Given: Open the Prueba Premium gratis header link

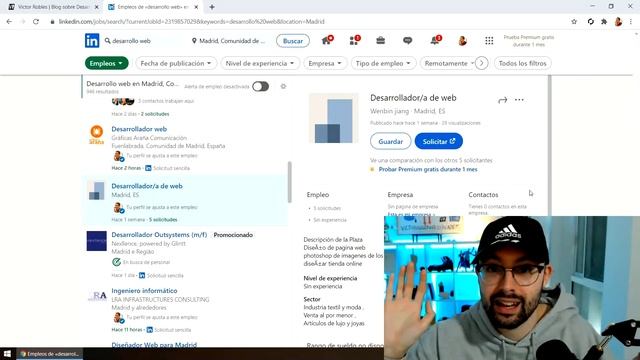Looking at the screenshot, I should [529, 41].
